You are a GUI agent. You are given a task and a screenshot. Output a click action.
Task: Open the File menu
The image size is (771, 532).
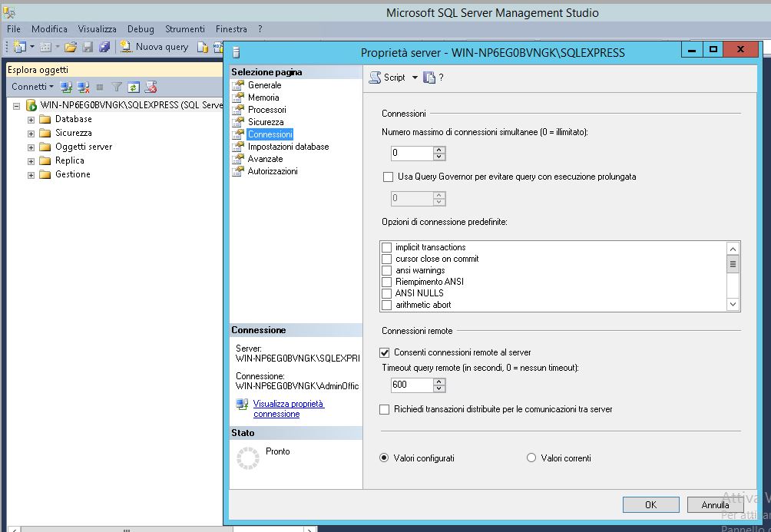coord(14,29)
